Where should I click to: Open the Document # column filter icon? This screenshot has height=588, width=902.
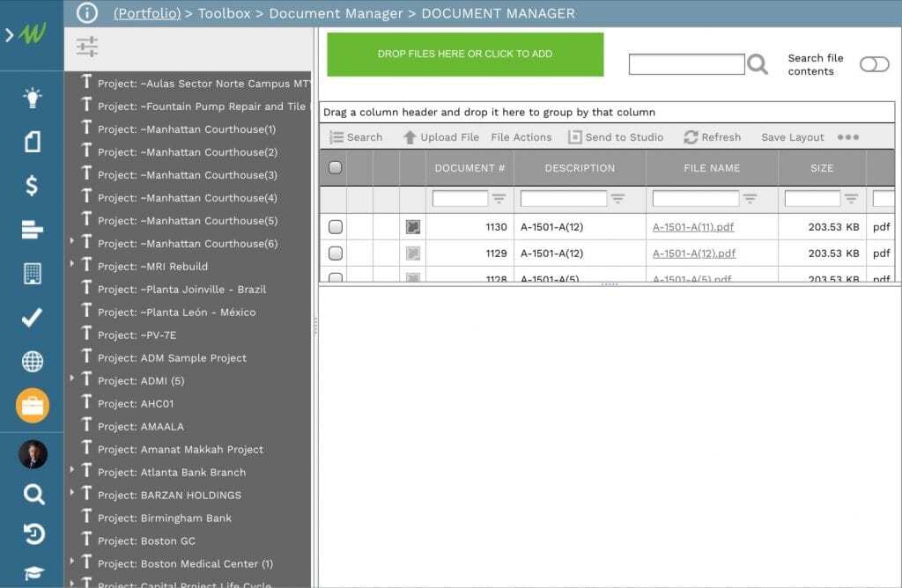pos(499,199)
